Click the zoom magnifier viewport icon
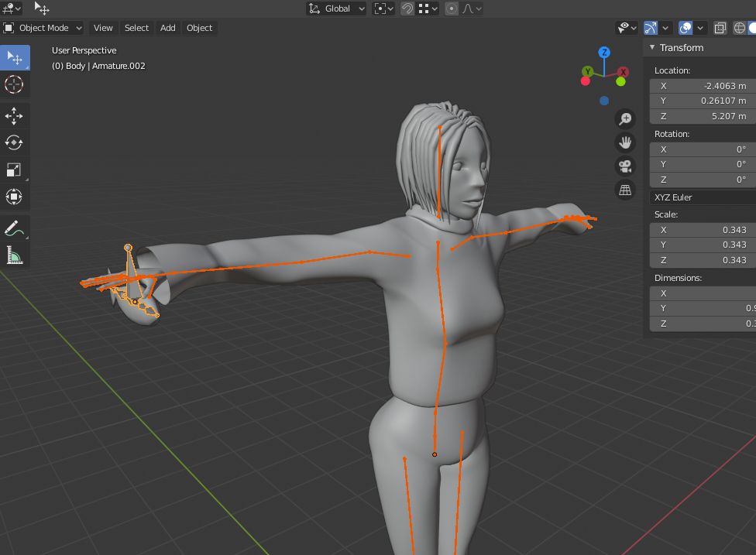This screenshot has width=756, height=555. coord(625,118)
